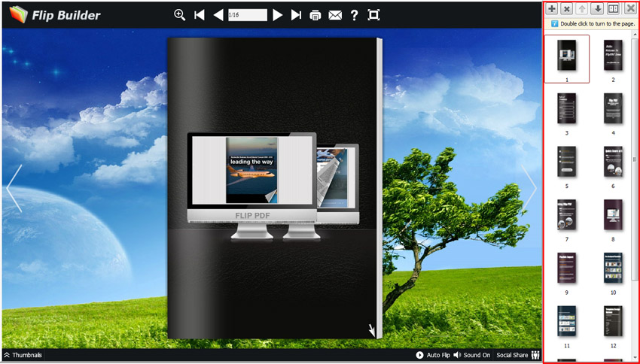
Task: Flip to previous page using left side arrow
Action: [x=14, y=188]
